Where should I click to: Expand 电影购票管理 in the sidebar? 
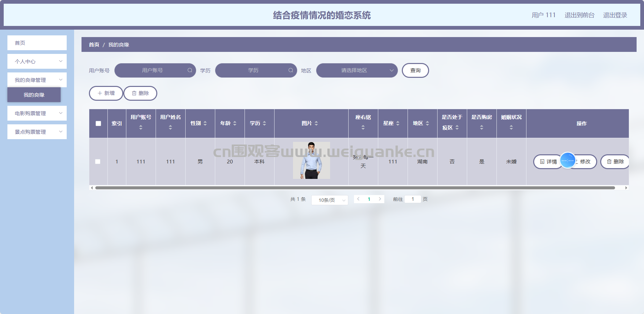pos(37,113)
